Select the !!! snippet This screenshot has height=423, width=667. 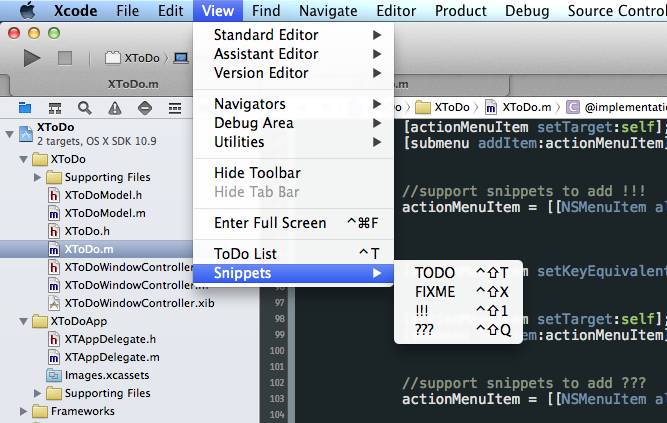(x=458, y=311)
